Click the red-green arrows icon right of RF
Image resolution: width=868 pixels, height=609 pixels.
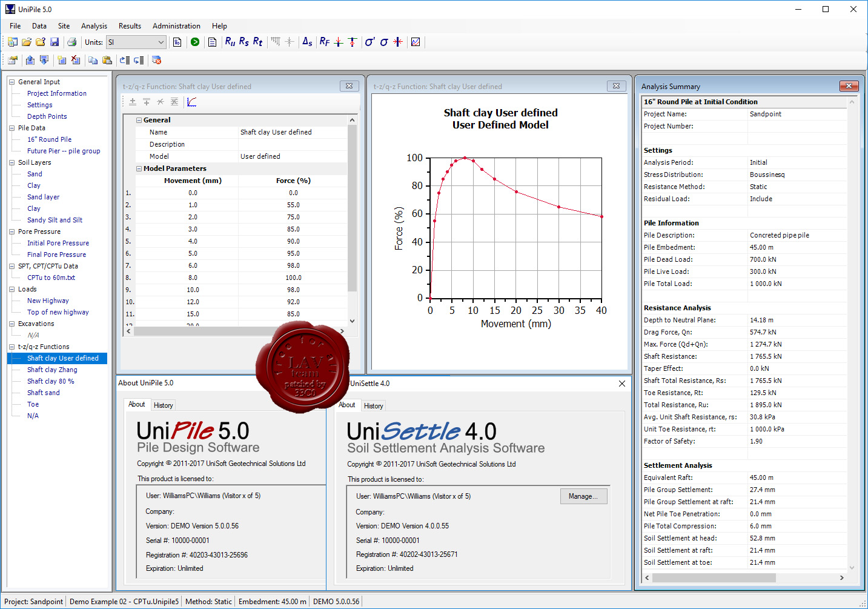339,42
